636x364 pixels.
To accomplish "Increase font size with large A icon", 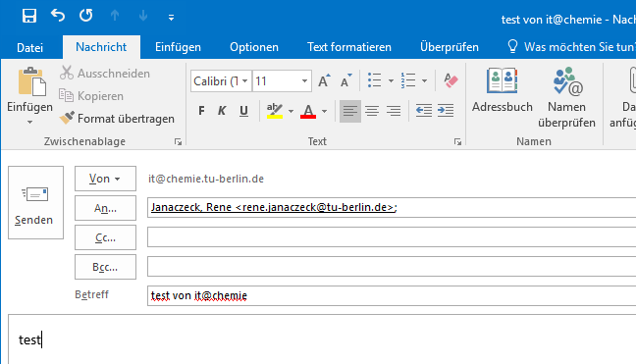I will 324,80.
